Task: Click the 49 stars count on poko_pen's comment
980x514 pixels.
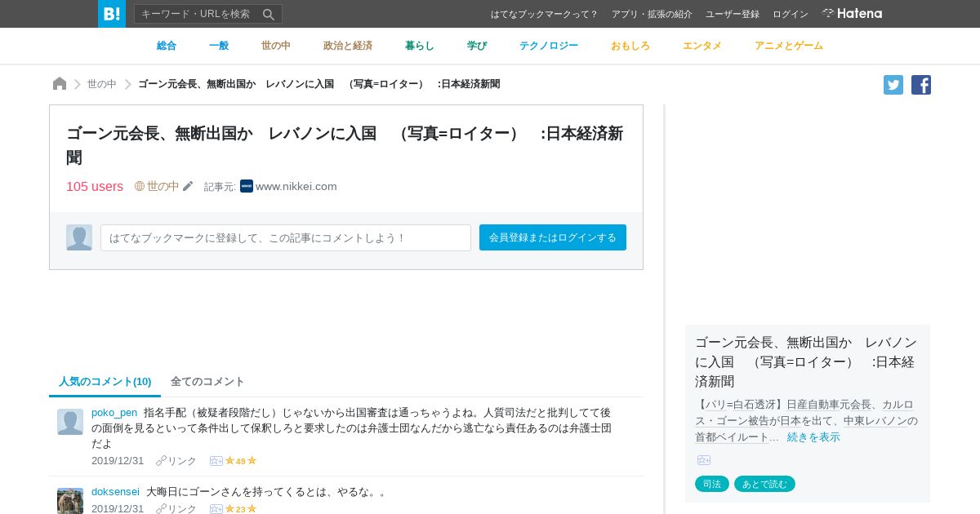Action: click(241, 461)
